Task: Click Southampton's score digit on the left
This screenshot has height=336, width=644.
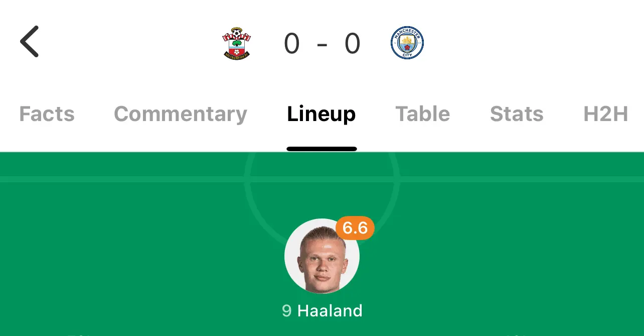Action: pyautogui.click(x=292, y=43)
